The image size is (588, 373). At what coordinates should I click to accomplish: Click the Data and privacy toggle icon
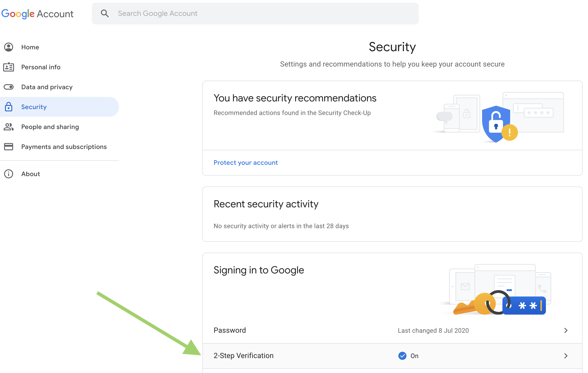tap(9, 87)
